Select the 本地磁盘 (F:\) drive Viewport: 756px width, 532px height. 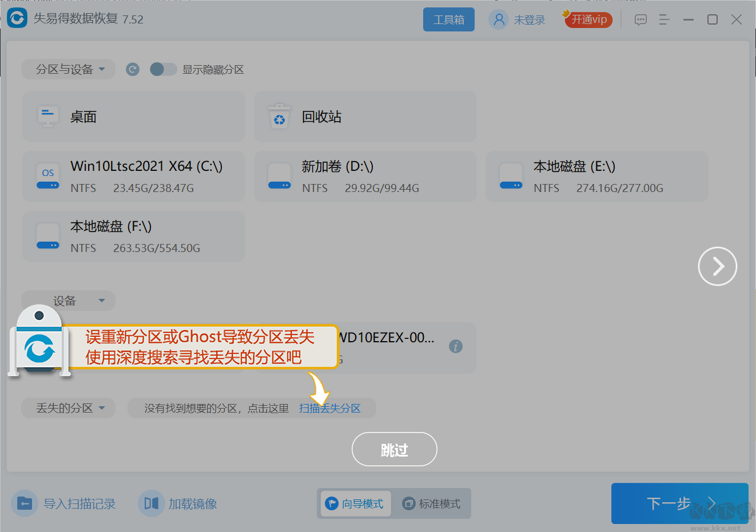(x=134, y=237)
